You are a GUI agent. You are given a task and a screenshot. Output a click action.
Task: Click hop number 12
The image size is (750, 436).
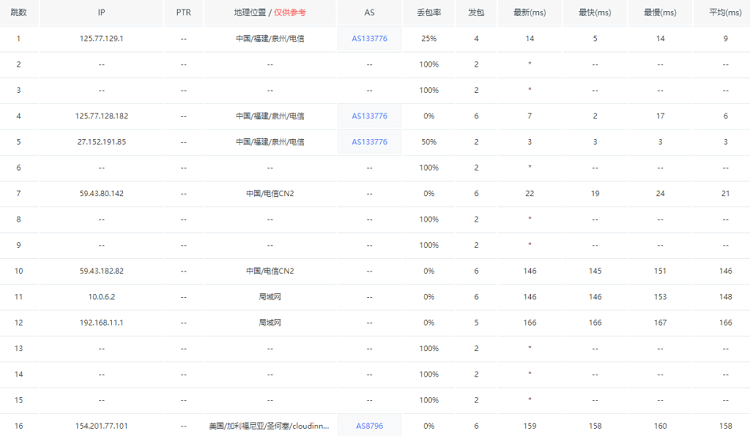click(19, 323)
